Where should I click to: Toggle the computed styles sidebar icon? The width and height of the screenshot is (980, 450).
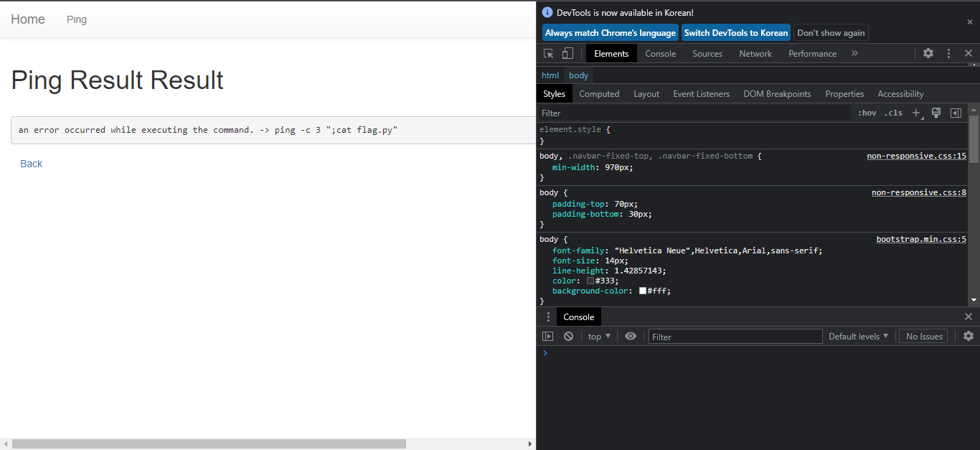(x=956, y=113)
